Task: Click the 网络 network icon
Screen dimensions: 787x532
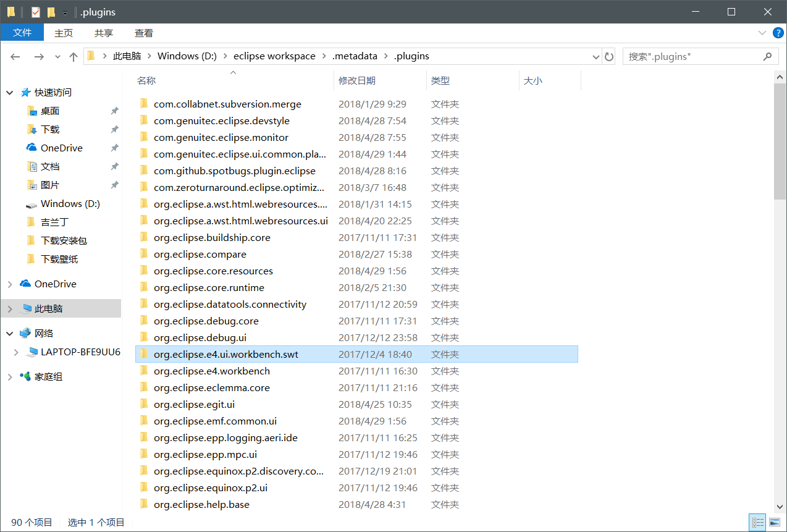Action: click(25, 333)
